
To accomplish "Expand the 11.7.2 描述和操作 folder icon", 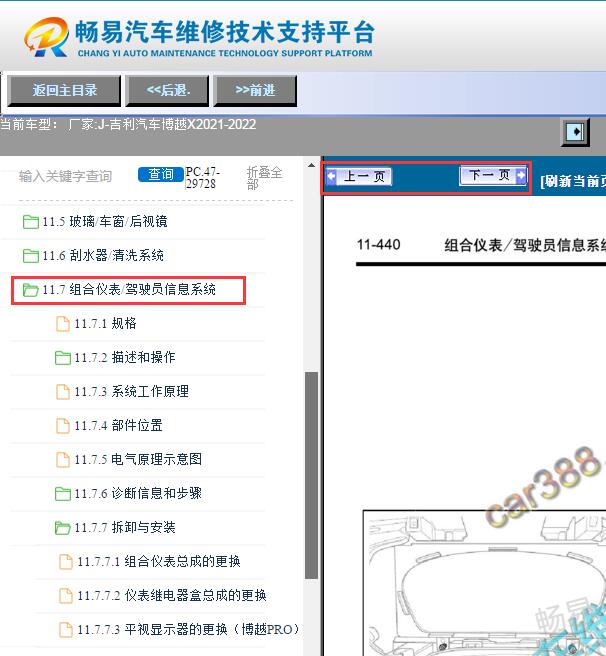I will (63, 358).
